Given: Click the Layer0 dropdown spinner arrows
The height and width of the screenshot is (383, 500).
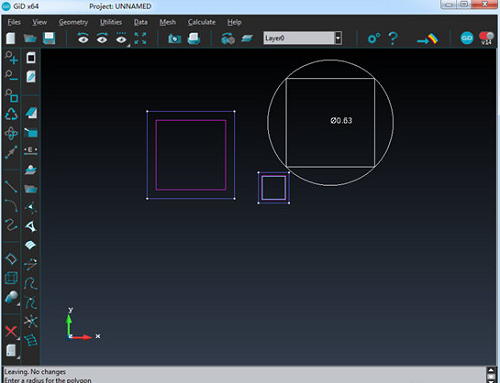Looking at the screenshot, I should click(x=338, y=38).
